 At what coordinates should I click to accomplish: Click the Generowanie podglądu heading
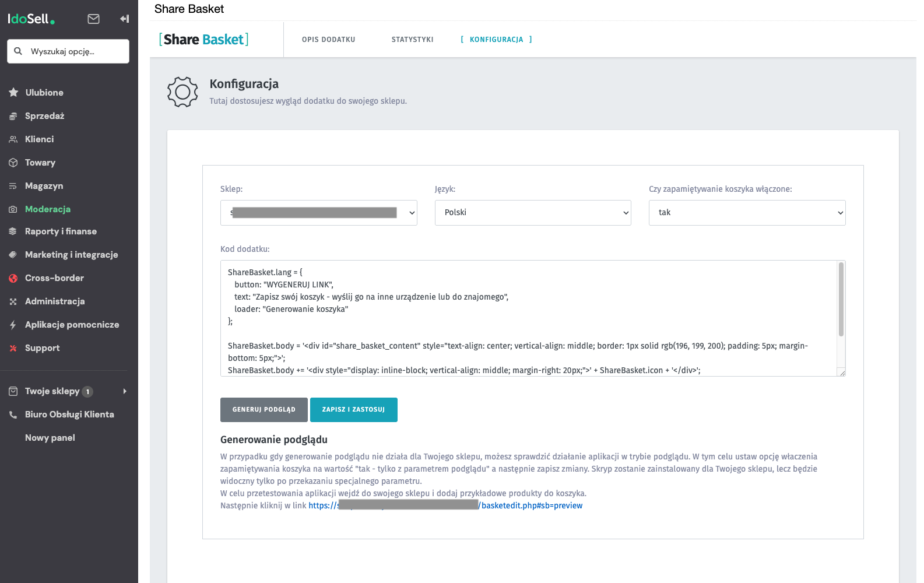point(274,440)
